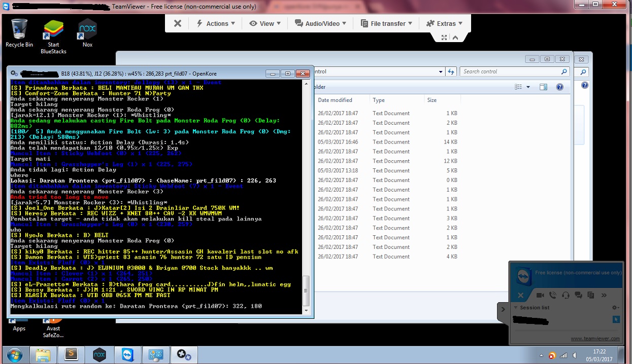Open chat in TeamViewer panel
The width and height of the screenshot is (632, 364).
[x=578, y=295]
